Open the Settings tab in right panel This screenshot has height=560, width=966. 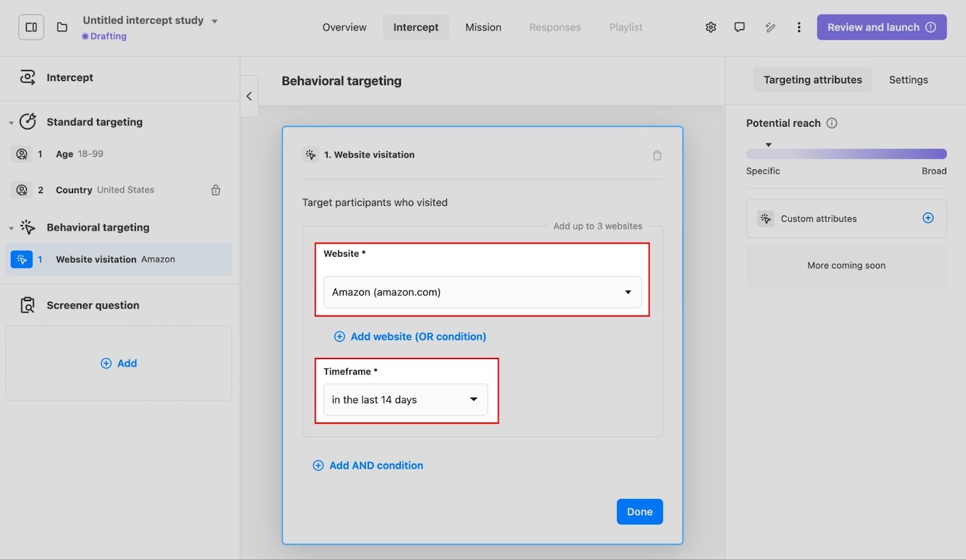908,80
